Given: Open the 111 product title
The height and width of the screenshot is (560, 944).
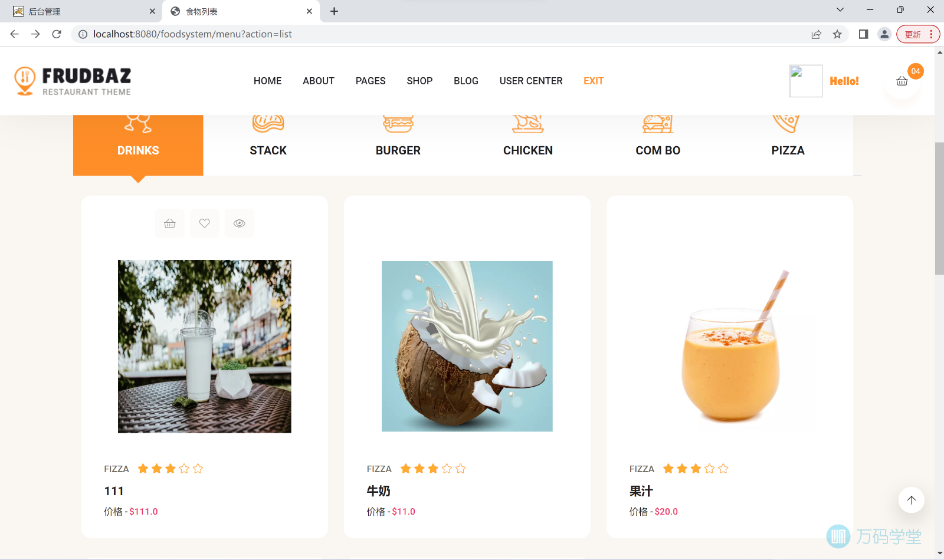Looking at the screenshot, I should pyautogui.click(x=114, y=491).
